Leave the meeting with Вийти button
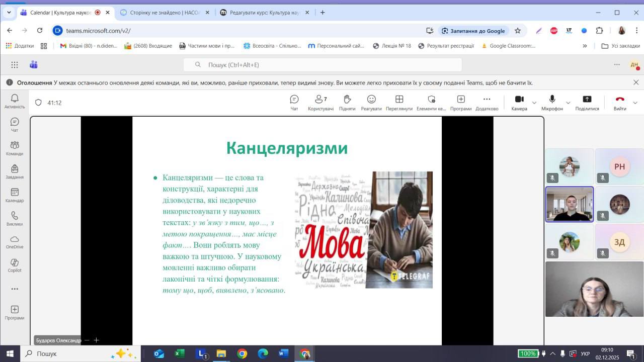Image resolution: width=644 pixels, height=362 pixels. 620,102
